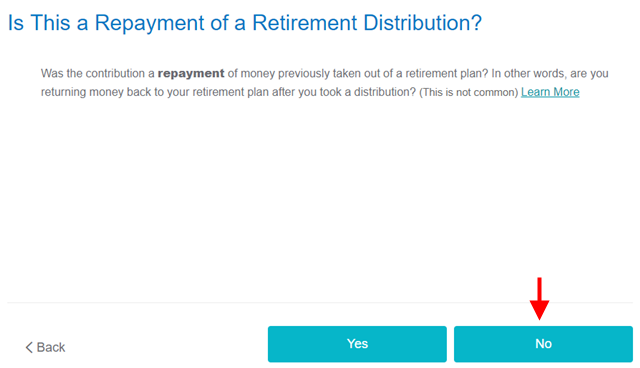Answer No to the repayment question

[x=543, y=344]
